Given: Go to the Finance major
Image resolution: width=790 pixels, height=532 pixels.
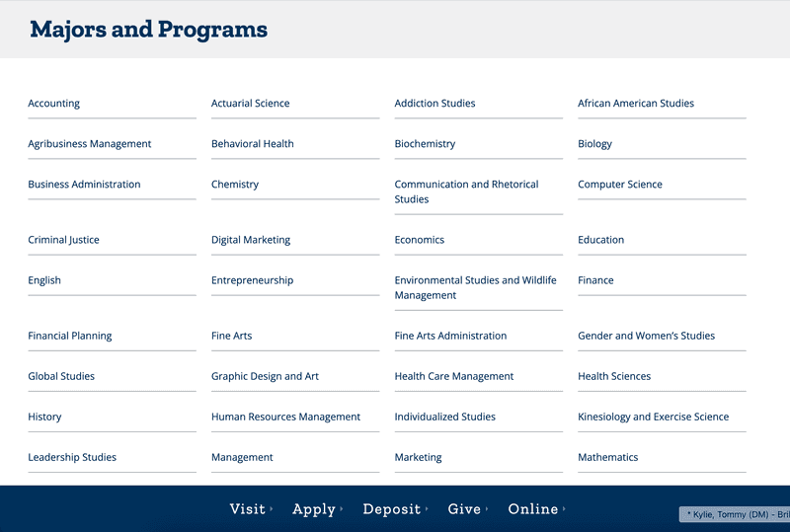Looking at the screenshot, I should point(595,280).
